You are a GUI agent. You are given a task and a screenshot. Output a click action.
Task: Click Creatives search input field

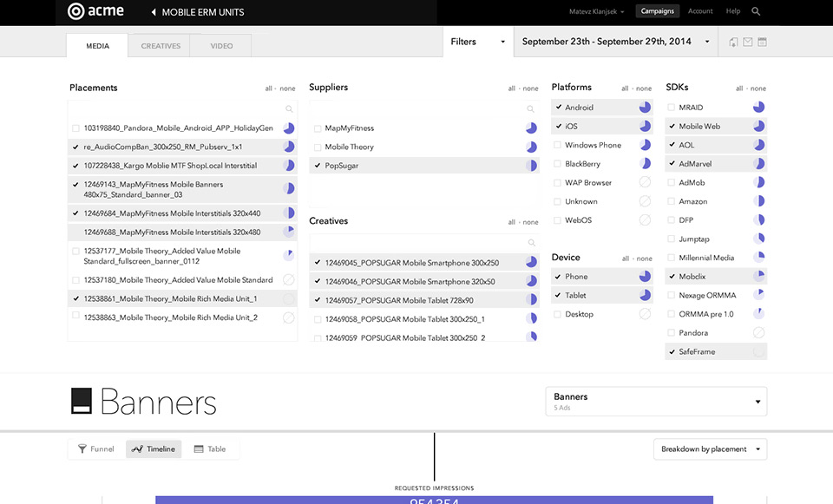tap(423, 243)
